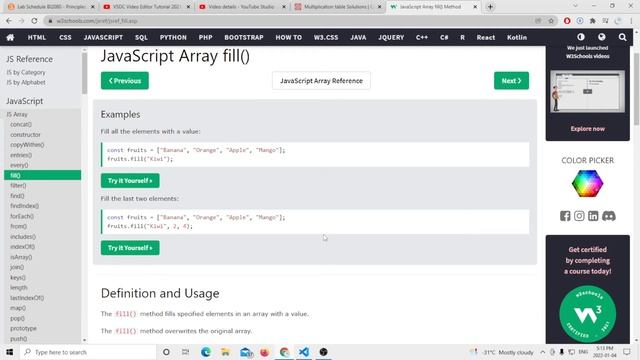
Task: Click the browser back arrow
Action: click(x=9, y=20)
